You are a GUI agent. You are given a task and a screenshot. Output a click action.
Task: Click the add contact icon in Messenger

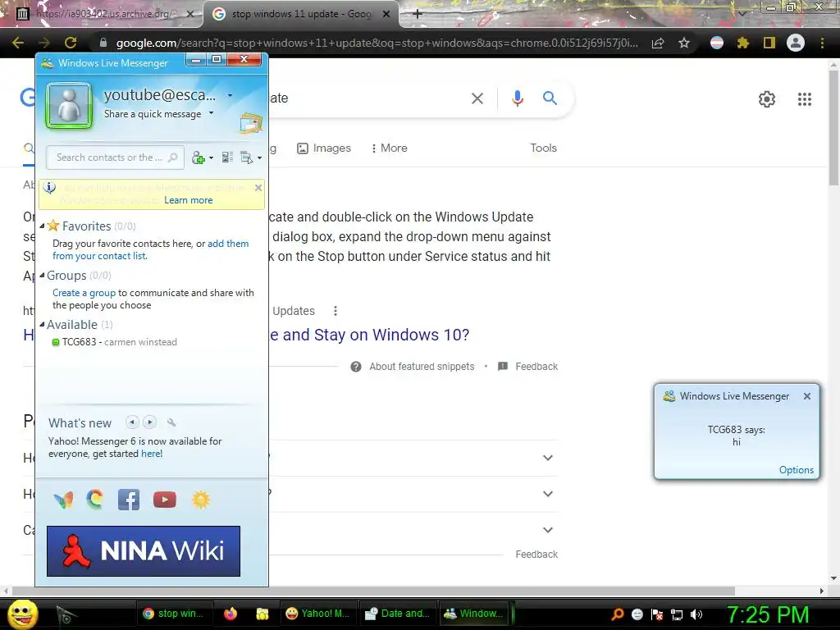click(199, 157)
